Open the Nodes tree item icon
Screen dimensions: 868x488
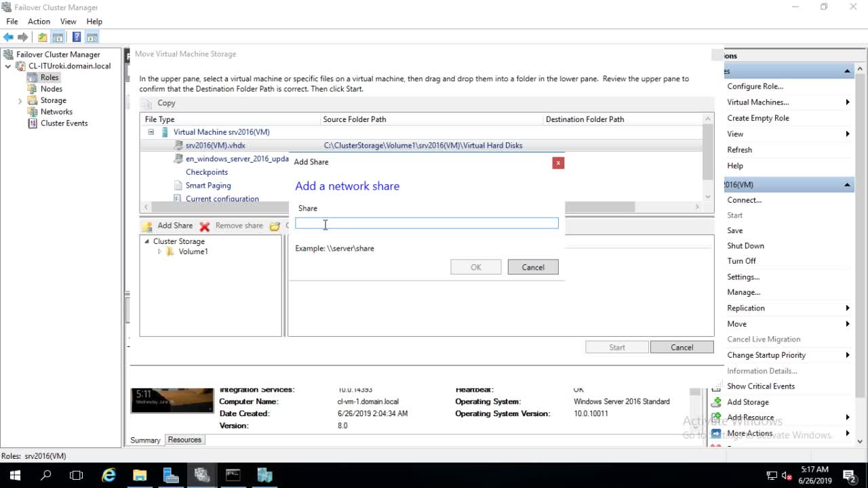(33, 89)
